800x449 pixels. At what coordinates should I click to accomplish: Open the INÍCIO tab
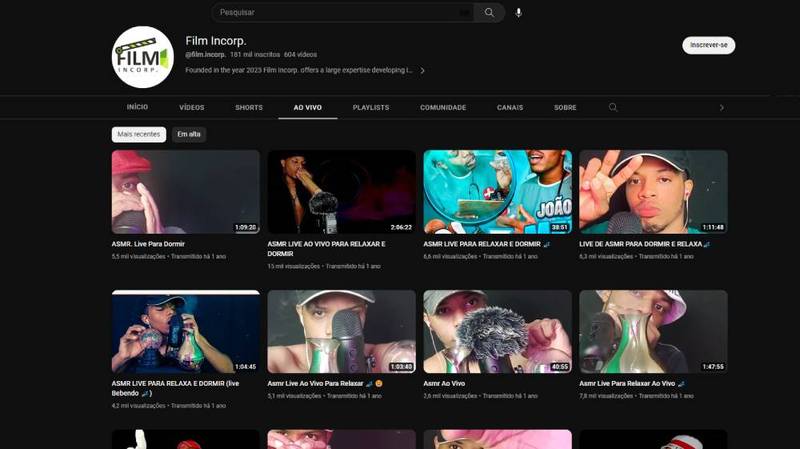pos(137,107)
